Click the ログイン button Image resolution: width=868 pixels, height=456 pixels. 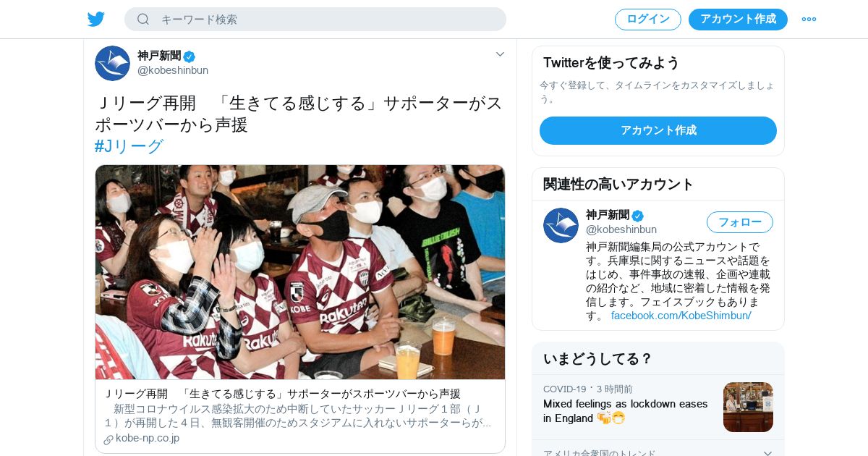click(x=648, y=20)
